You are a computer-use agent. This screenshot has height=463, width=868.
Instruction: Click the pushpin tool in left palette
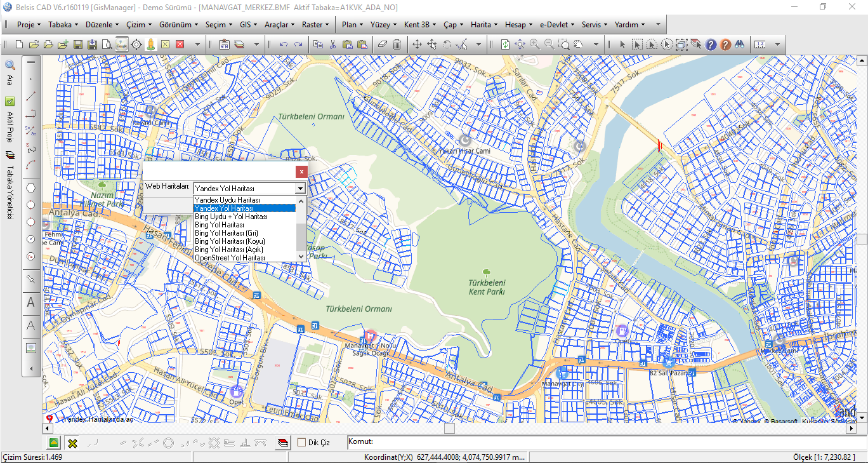click(x=30, y=279)
